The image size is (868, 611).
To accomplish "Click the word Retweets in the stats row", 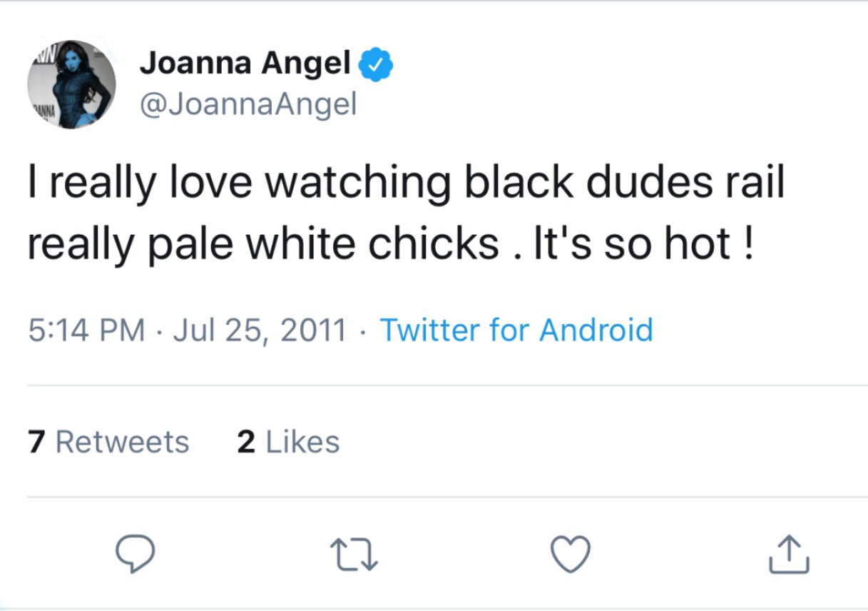I will (x=122, y=442).
